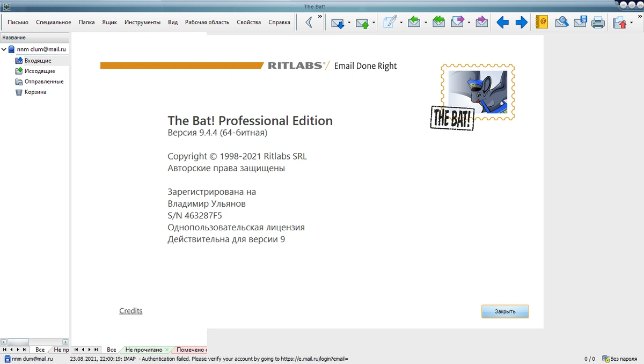644x364 pixels.
Task: Click the 0 / 0 message counter
Action: pyautogui.click(x=590, y=359)
